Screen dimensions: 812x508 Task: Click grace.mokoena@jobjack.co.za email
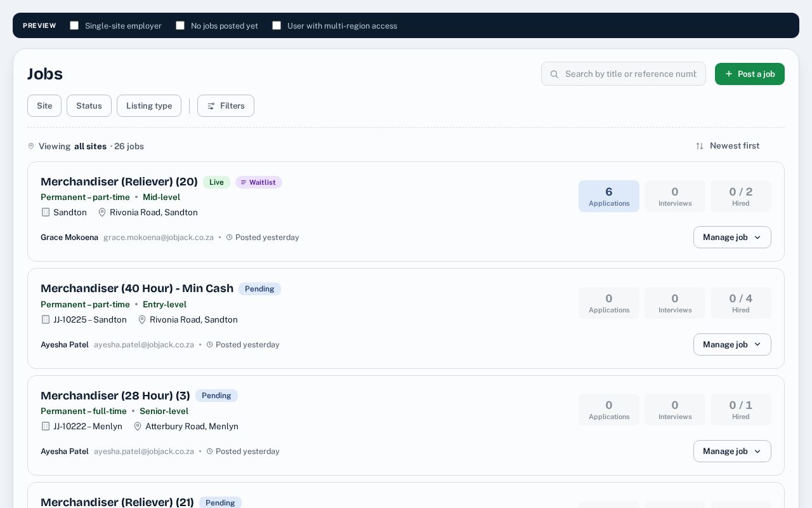(x=159, y=237)
